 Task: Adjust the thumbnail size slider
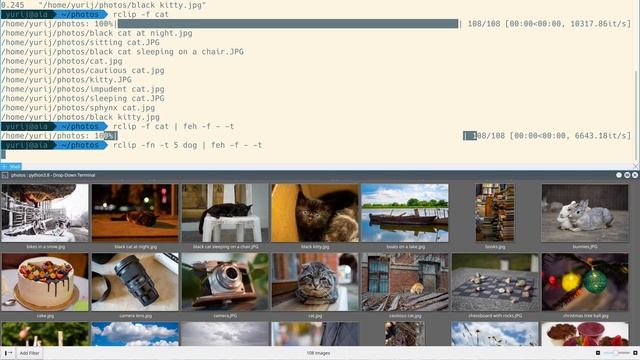click(617, 353)
